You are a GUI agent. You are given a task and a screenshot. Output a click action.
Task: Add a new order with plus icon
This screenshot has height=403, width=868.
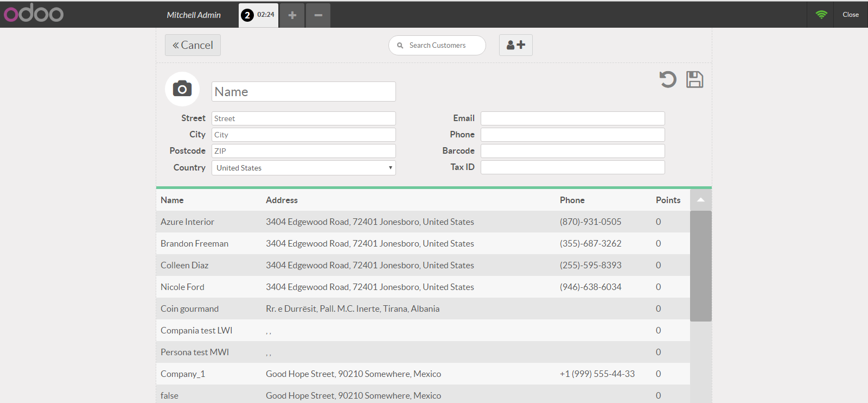[292, 15]
